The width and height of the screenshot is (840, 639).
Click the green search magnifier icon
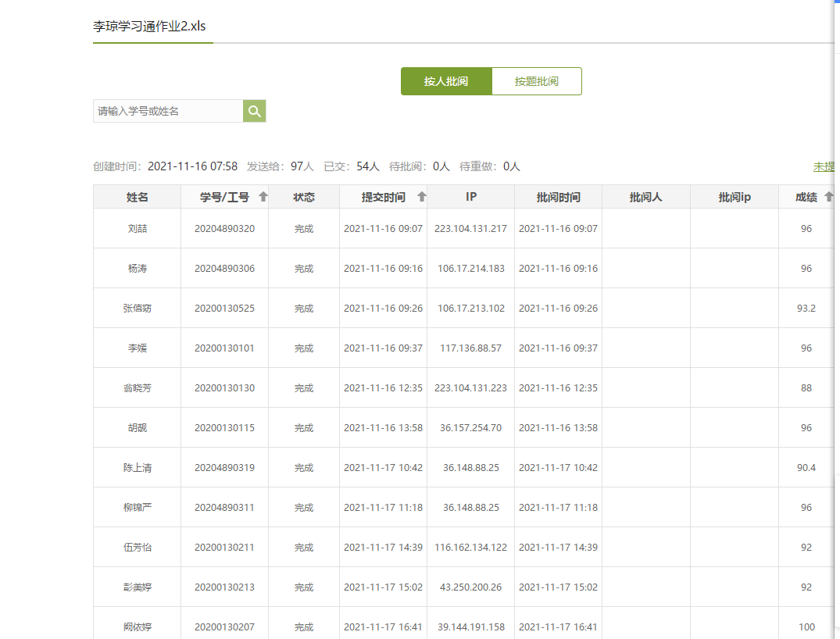(x=254, y=111)
